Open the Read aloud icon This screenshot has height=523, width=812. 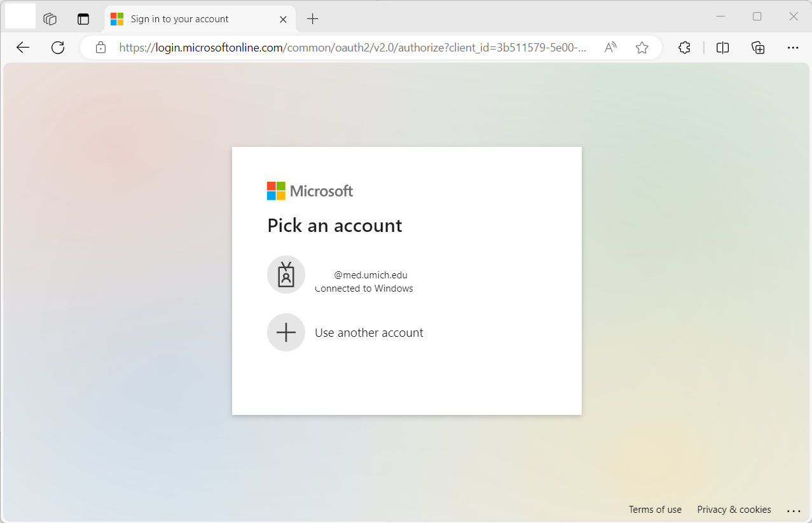coord(610,48)
